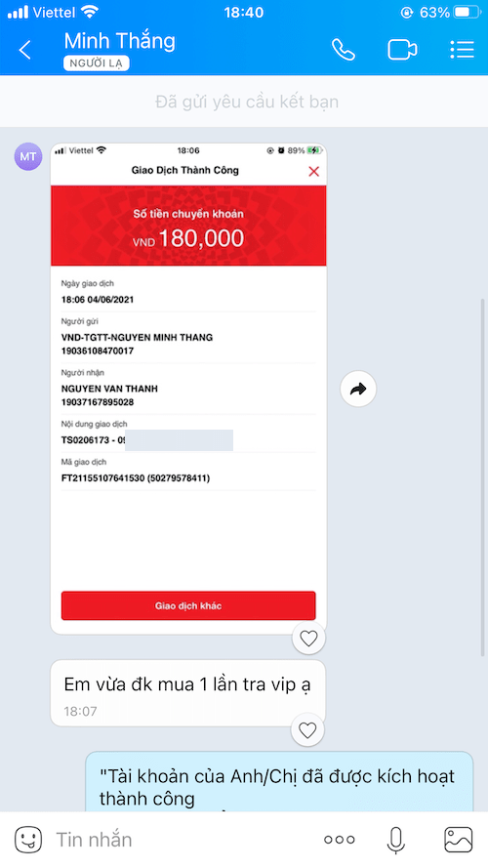Tap the microphone to record voice
Screen dimensions: 488x868
[395, 840]
